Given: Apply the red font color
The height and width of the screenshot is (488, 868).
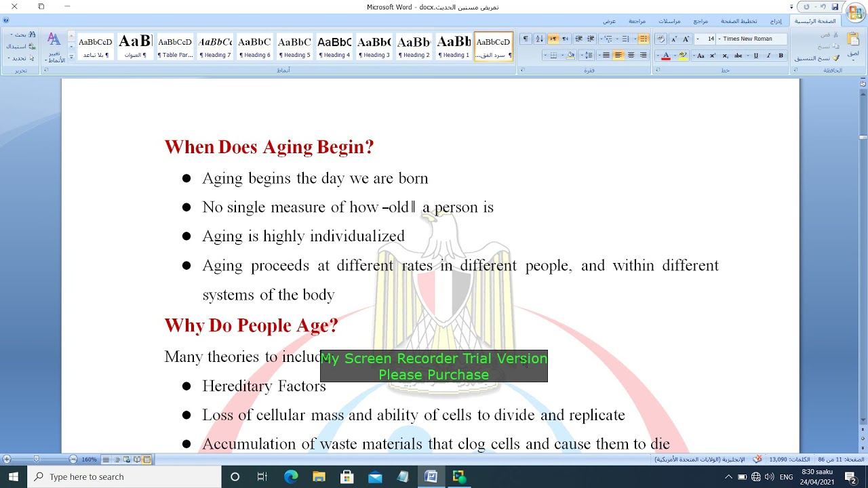Looking at the screenshot, I should [667, 56].
